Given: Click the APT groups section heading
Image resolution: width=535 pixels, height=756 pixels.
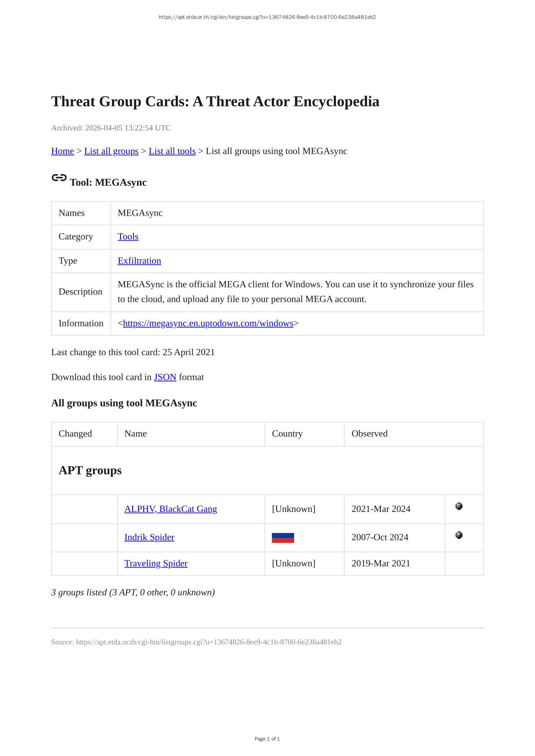Looking at the screenshot, I should pyautogui.click(x=90, y=470).
